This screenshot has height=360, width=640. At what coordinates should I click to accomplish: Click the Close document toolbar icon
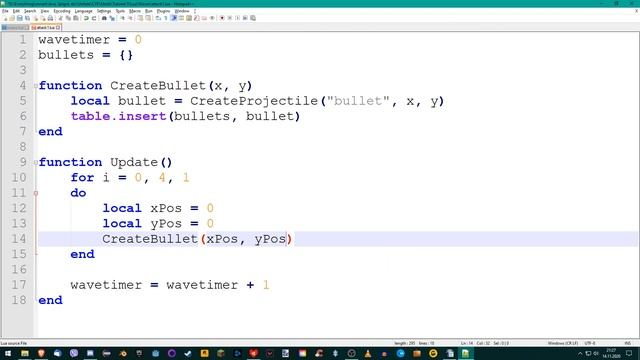tap(36, 18)
